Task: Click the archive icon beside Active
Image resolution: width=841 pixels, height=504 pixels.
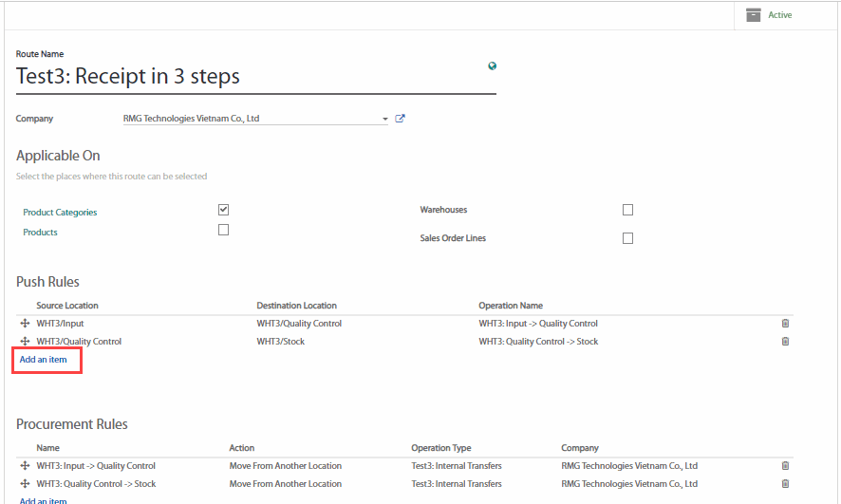Action: tap(753, 15)
